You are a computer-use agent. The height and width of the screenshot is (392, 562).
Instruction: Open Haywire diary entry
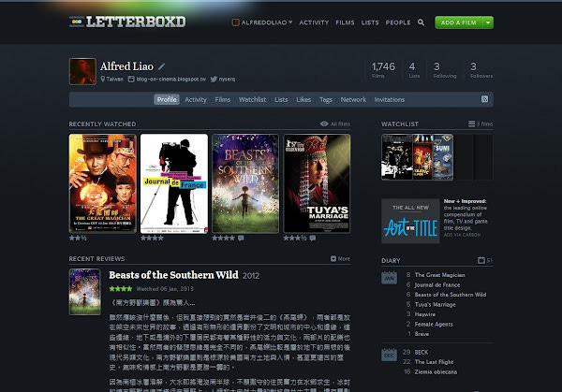pos(425,314)
